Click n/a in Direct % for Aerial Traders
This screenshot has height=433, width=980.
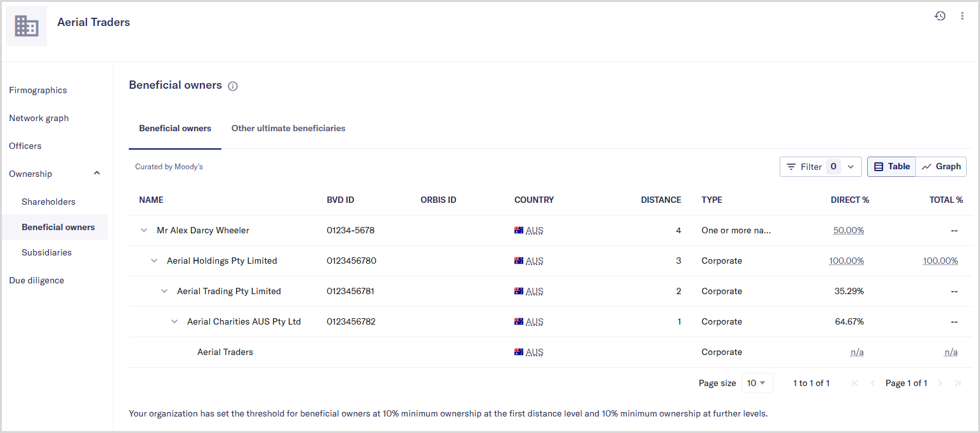pyautogui.click(x=857, y=352)
